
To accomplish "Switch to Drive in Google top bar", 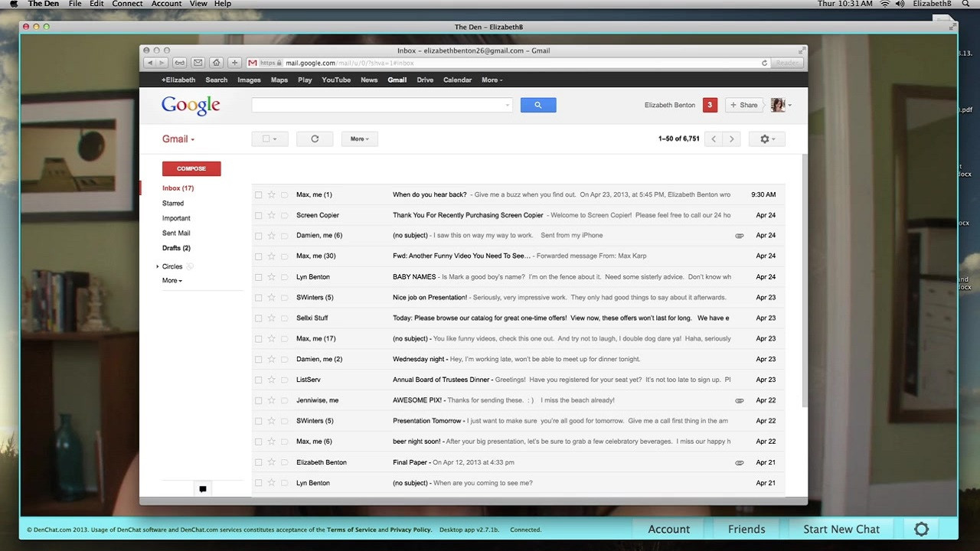I will pos(425,80).
